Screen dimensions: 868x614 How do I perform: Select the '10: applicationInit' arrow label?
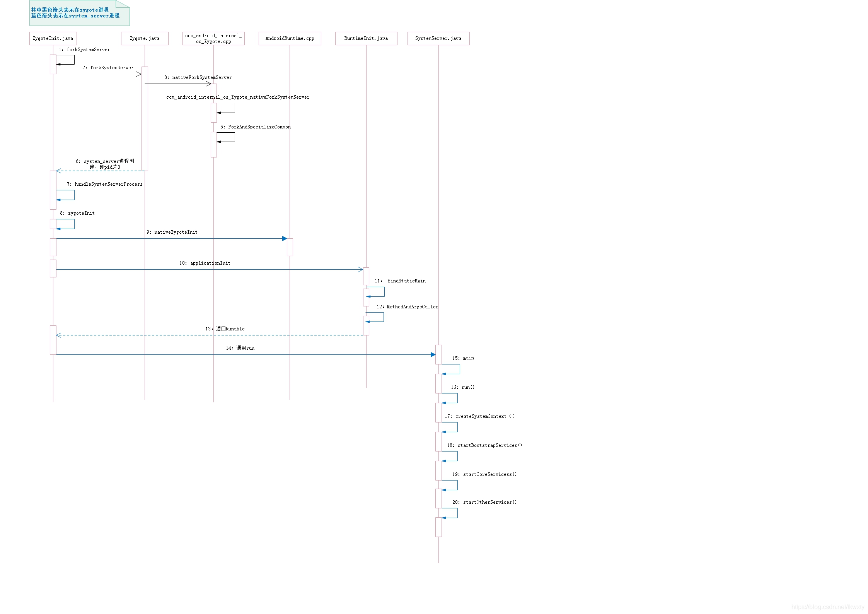tap(205, 263)
